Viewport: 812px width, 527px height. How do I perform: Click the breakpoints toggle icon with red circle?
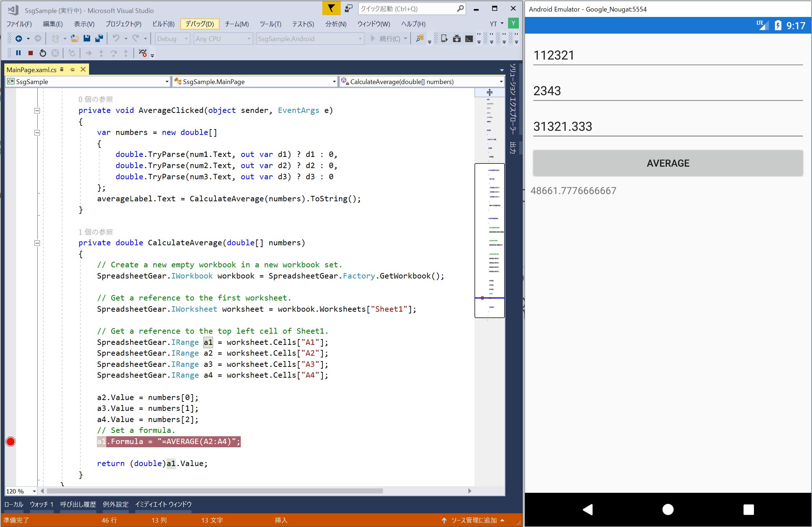pyautogui.click(x=143, y=53)
